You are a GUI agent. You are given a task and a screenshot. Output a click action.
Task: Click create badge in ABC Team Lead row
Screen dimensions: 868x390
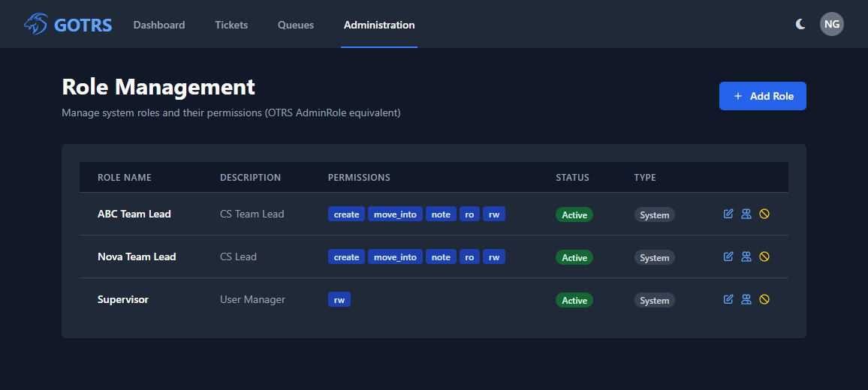(x=347, y=214)
